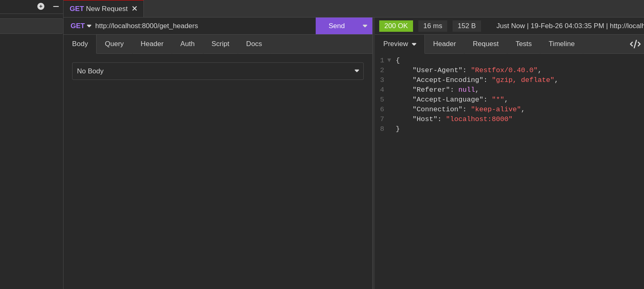View the response Header tab

tap(444, 44)
